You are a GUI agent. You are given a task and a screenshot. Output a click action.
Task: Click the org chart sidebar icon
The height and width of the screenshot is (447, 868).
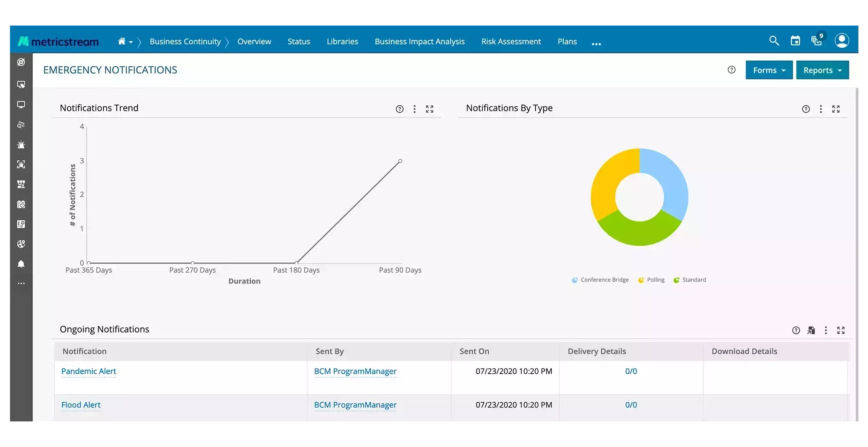tap(21, 184)
